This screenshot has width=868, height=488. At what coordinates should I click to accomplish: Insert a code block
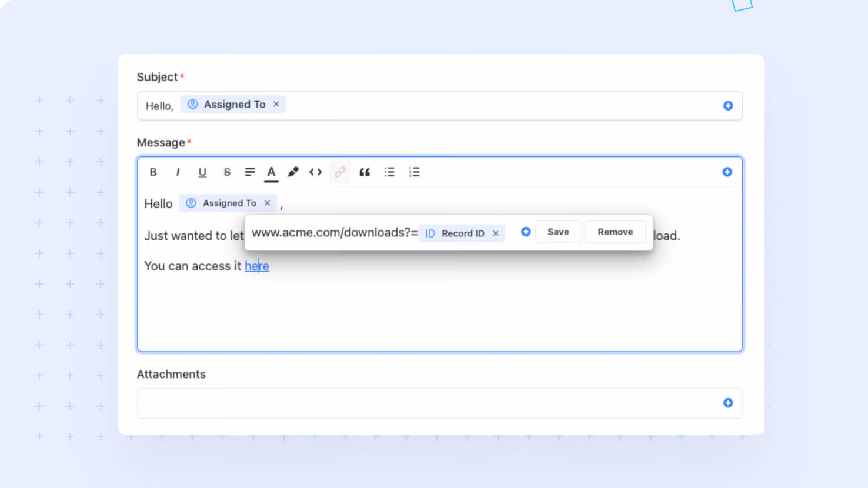[316, 172]
